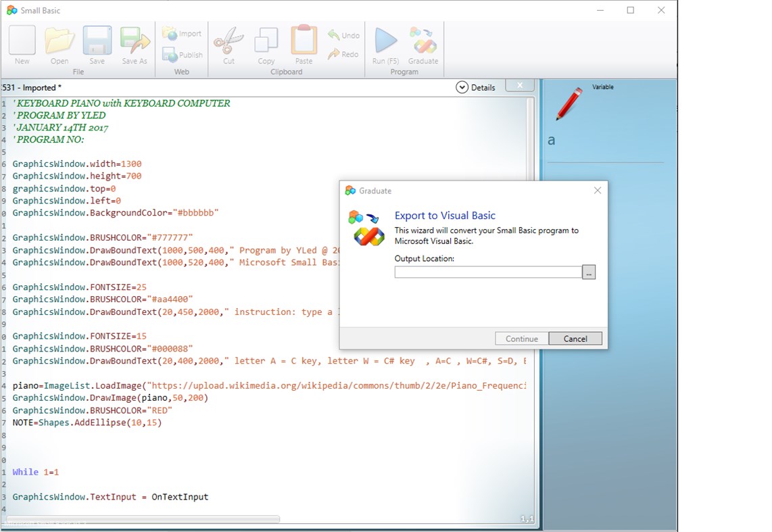Image resolution: width=772 pixels, height=532 pixels.
Task: Import a program from the web
Action: coord(181,33)
